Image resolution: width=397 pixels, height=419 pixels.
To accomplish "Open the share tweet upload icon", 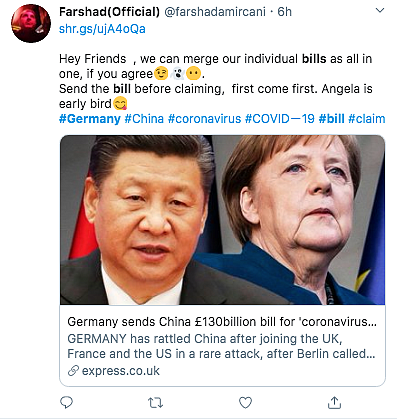I will tap(334, 402).
